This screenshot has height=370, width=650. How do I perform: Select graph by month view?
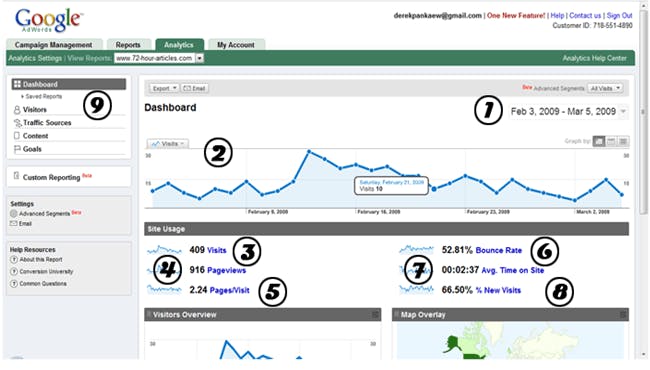[x=623, y=141]
